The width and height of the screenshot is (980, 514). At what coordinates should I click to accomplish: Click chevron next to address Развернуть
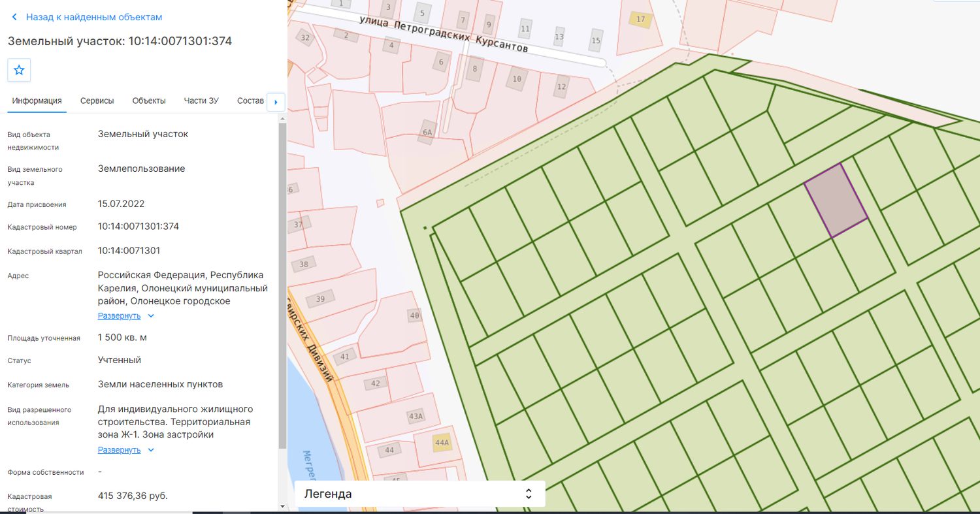pyautogui.click(x=151, y=316)
